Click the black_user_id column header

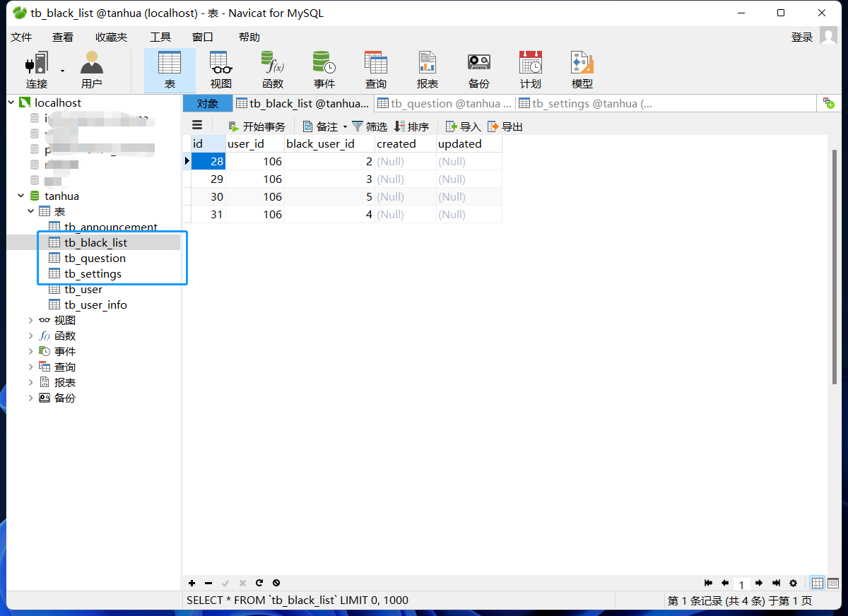[x=329, y=143]
